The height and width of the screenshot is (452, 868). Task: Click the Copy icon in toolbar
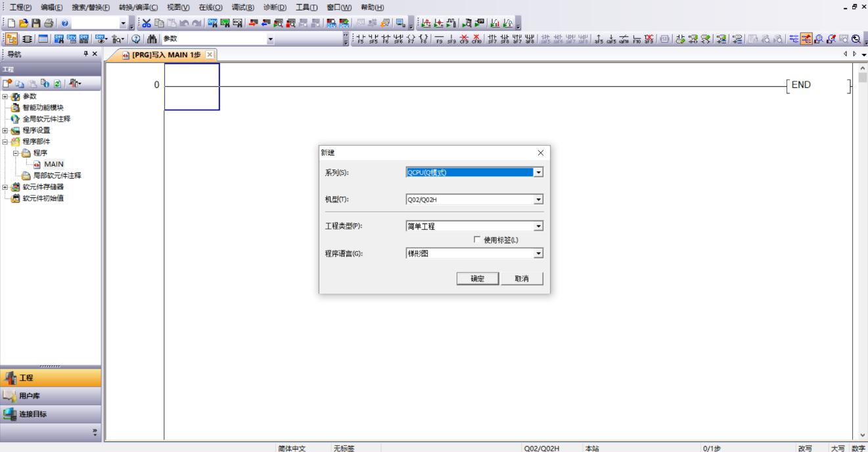click(160, 23)
